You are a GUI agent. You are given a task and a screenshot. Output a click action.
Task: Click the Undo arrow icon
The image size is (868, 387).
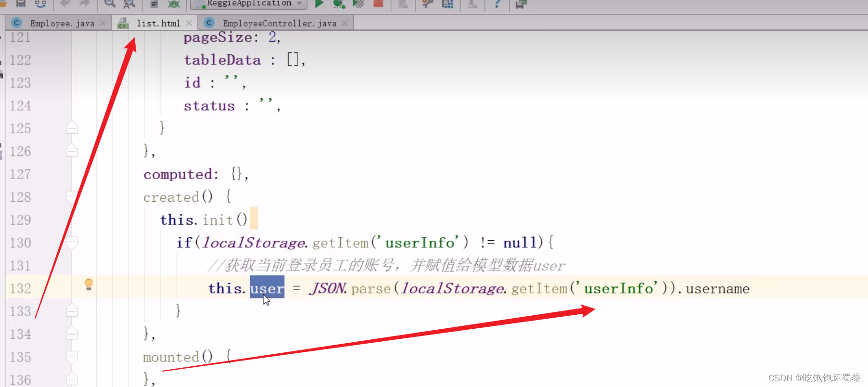[65, 3]
